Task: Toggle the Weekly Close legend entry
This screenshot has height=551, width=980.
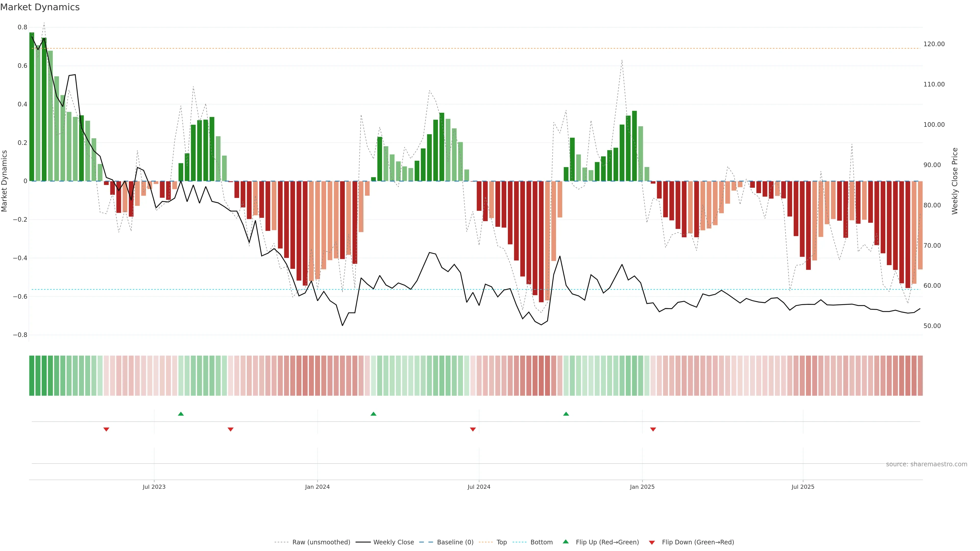Action: point(393,542)
